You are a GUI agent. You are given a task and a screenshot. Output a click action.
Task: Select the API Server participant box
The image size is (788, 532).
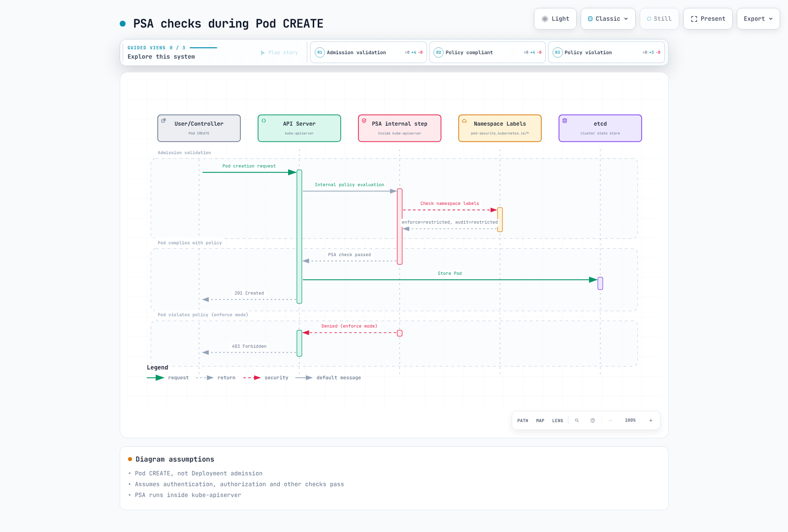point(299,128)
